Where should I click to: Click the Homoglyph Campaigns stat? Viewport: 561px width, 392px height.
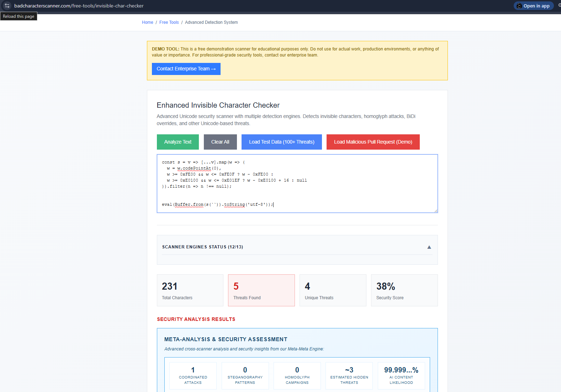tap(297, 376)
